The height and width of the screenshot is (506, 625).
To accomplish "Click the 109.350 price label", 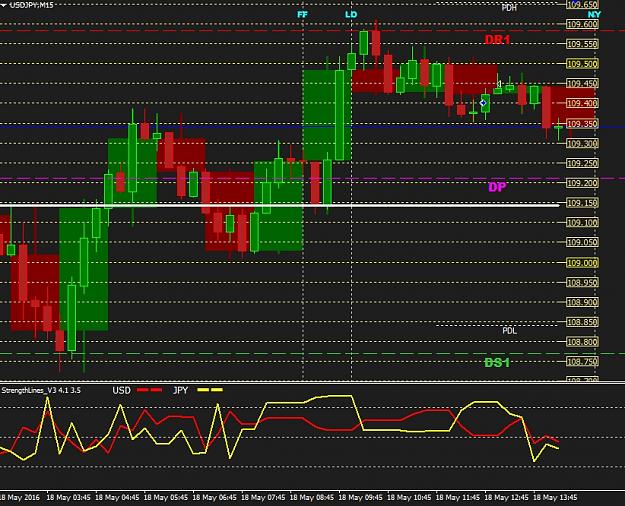I will pyautogui.click(x=582, y=124).
